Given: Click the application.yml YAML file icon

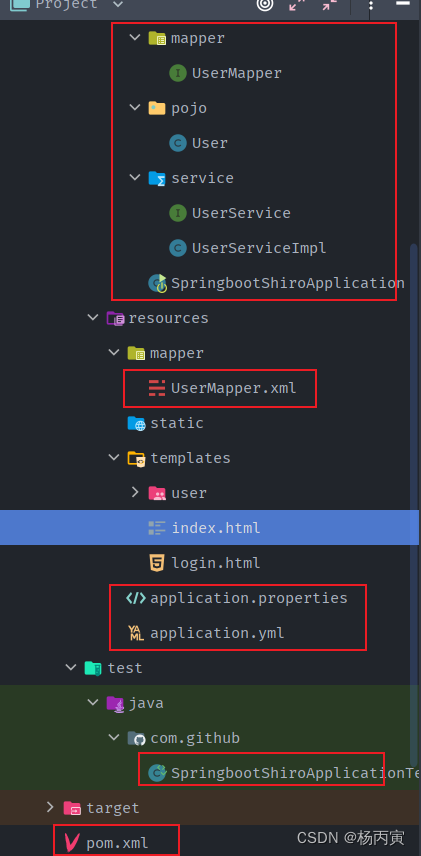Looking at the screenshot, I should (135, 633).
